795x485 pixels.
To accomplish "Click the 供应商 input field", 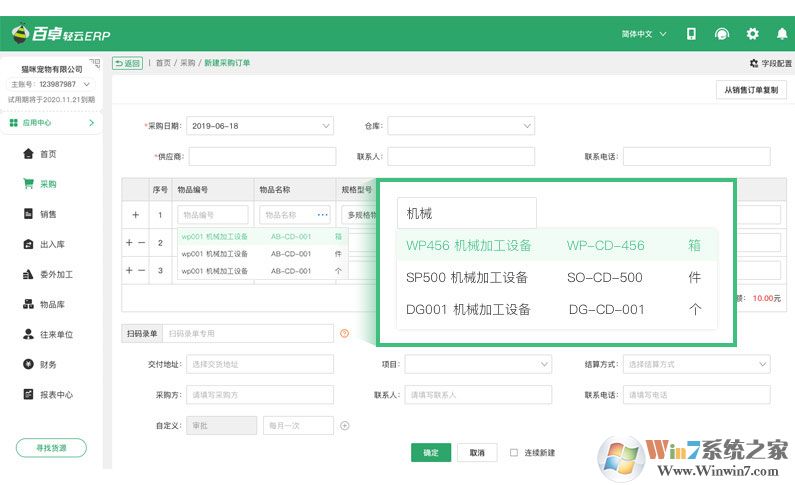I will [x=262, y=157].
